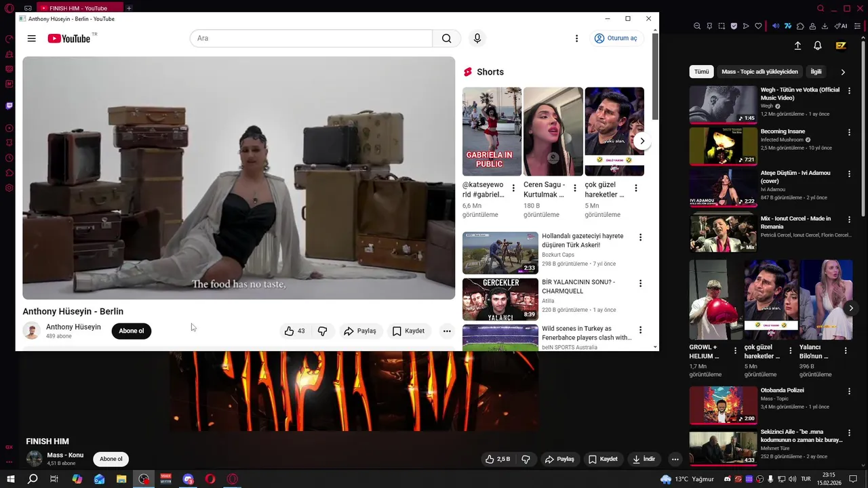This screenshot has height=488, width=868.
Task: Open options for Hollandalı gazeteciyi hayrete video
Action: pyautogui.click(x=640, y=237)
